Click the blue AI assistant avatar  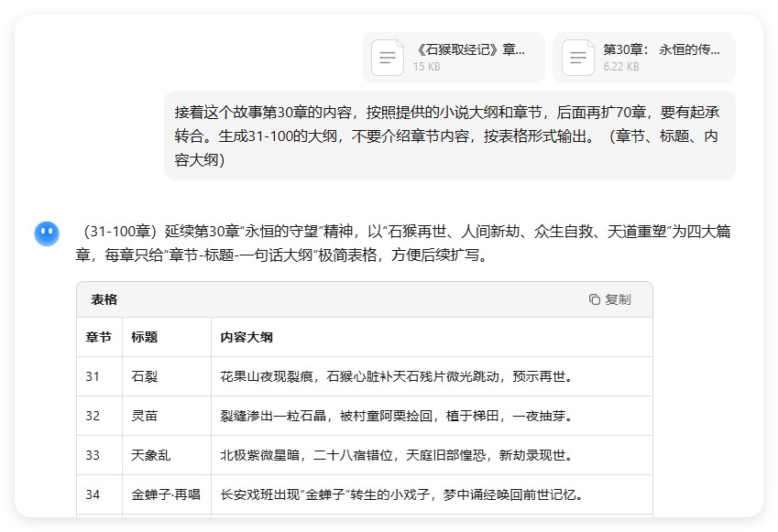(x=46, y=233)
